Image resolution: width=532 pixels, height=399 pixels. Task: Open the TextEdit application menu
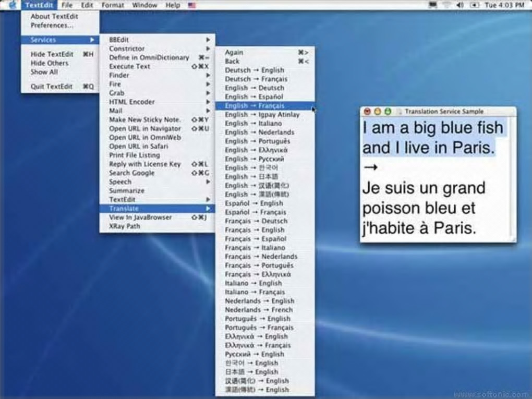tap(39, 5)
